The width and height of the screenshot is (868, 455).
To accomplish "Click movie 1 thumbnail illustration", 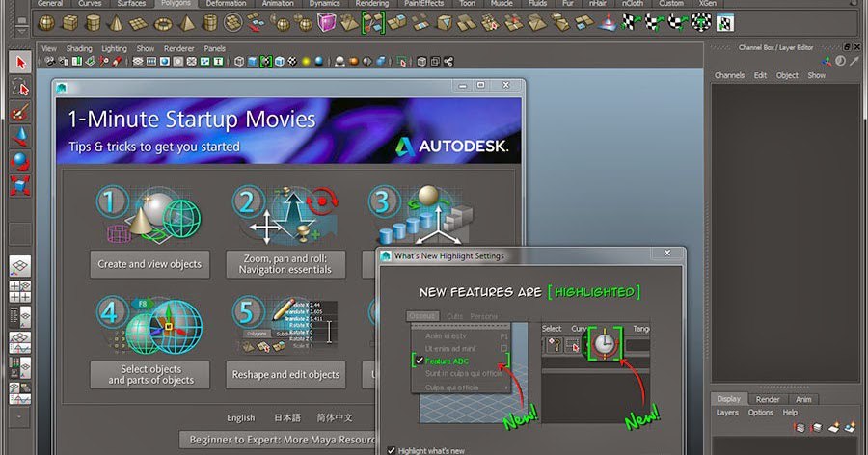I will tap(149, 215).
